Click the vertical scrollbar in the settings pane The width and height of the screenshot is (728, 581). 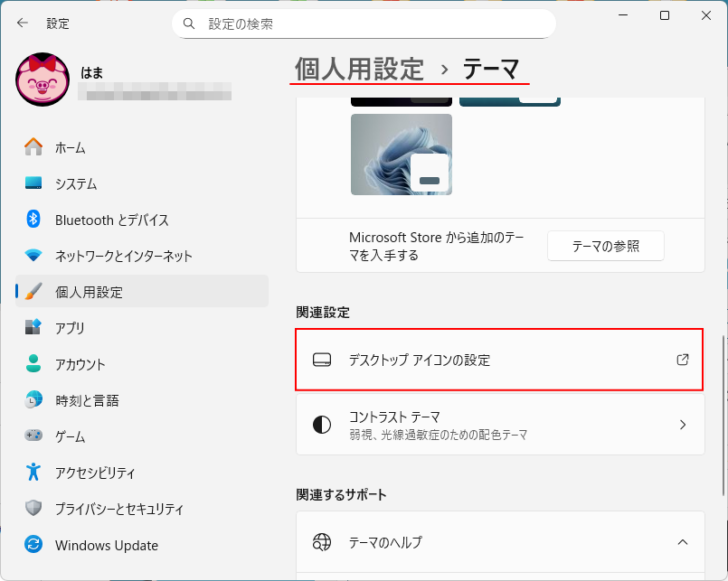724,416
